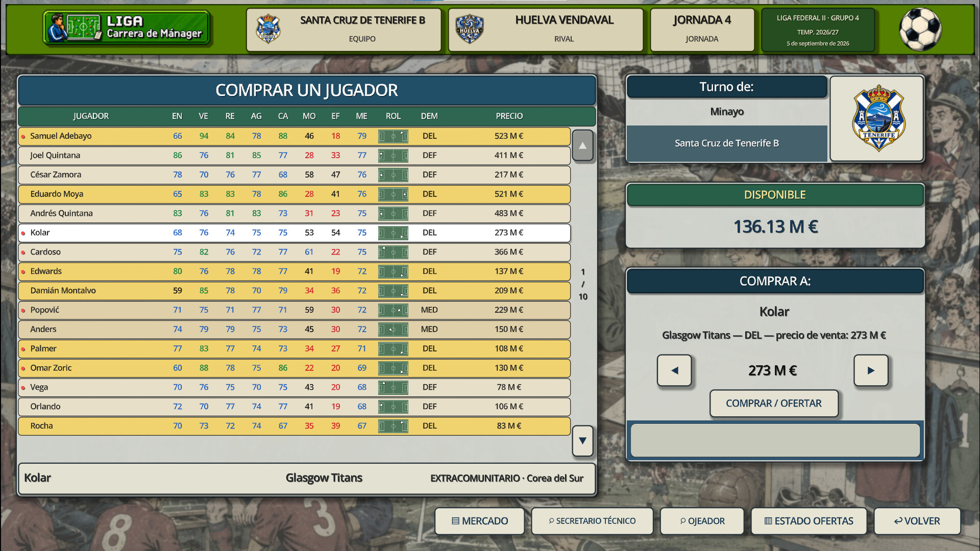Sort by the ME column header
This screenshot has height=551, width=980.
click(361, 116)
